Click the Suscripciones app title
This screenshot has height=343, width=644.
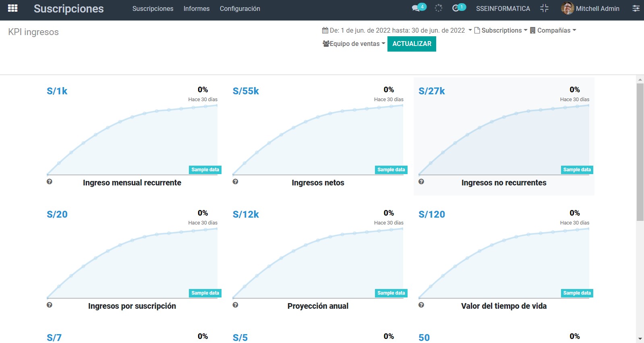[x=69, y=8]
